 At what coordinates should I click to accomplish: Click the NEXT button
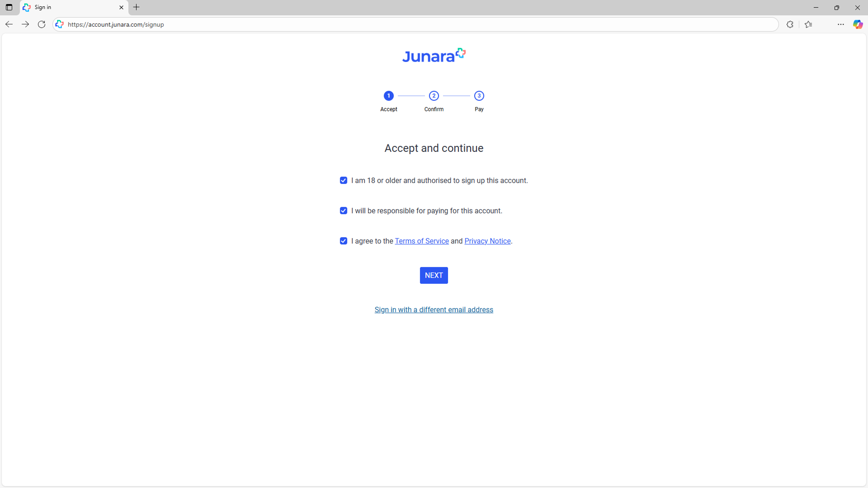pos(434,275)
